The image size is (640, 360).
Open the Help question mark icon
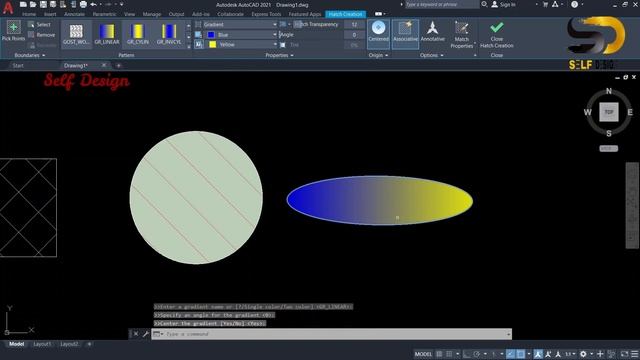click(x=575, y=4)
